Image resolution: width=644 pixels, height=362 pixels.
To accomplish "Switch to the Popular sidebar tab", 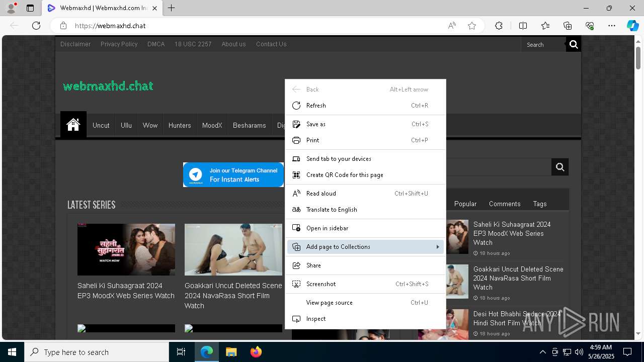I will tap(465, 204).
